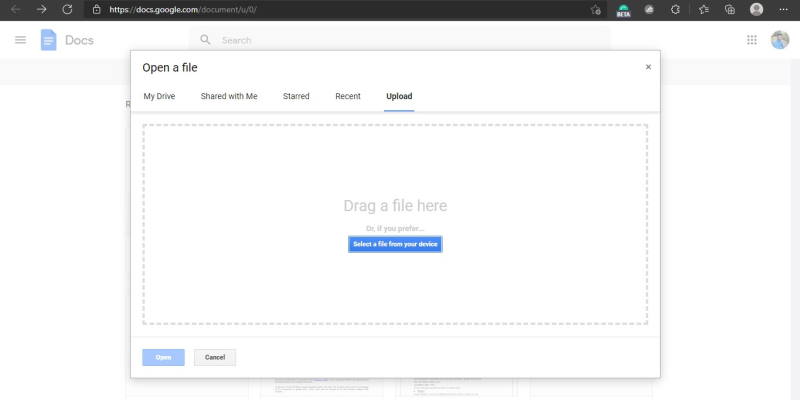
Task: Switch to the Recent tab
Action: (x=348, y=96)
